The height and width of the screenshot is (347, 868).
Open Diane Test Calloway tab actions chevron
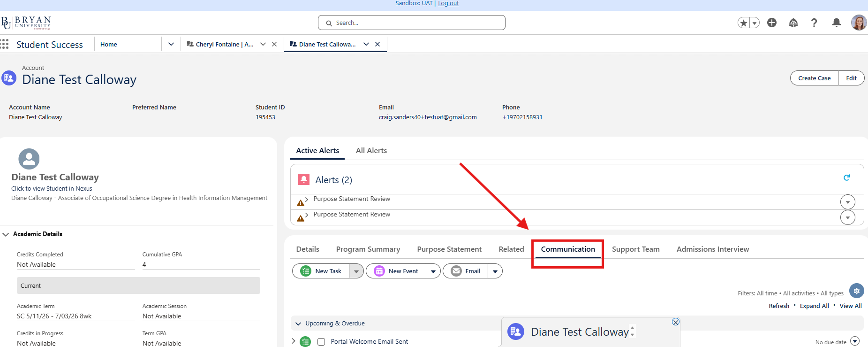pyautogui.click(x=366, y=44)
